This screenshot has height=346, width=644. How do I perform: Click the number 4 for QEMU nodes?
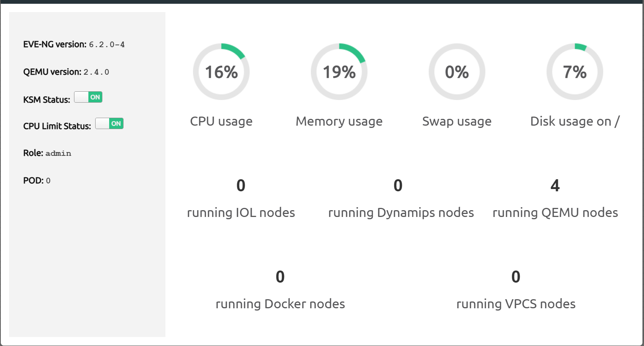[555, 186]
